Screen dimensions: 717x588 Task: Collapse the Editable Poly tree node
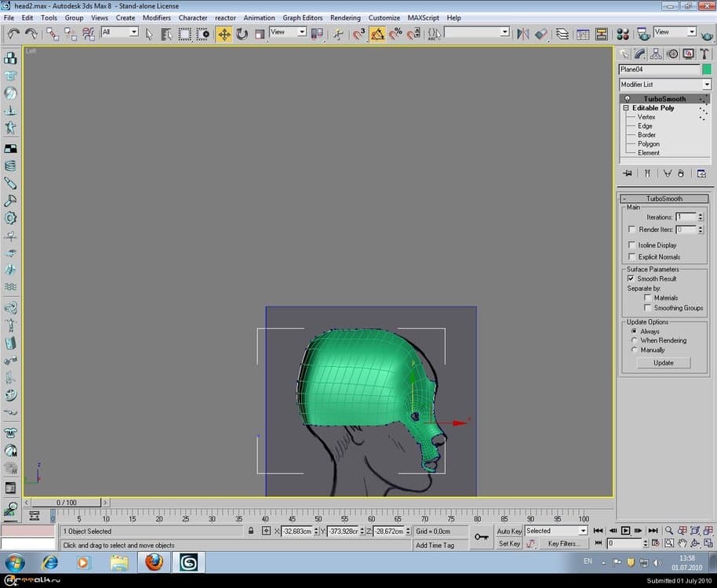click(x=627, y=108)
